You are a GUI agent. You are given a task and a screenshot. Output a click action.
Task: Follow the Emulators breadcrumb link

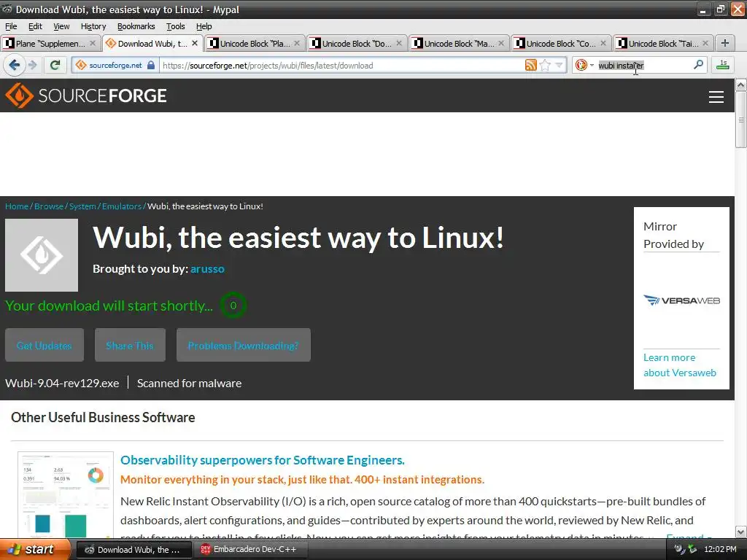(x=122, y=206)
